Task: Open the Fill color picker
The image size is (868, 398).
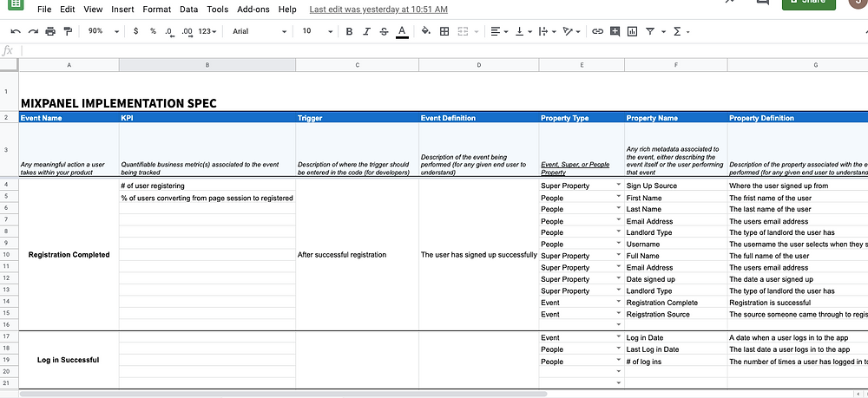Action: click(x=425, y=31)
